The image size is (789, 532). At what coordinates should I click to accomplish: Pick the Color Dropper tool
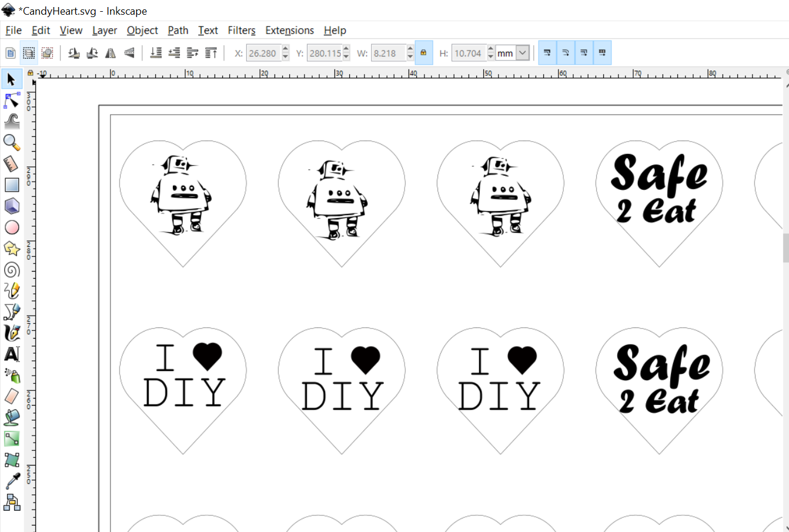pyautogui.click(x=12, y=481)
